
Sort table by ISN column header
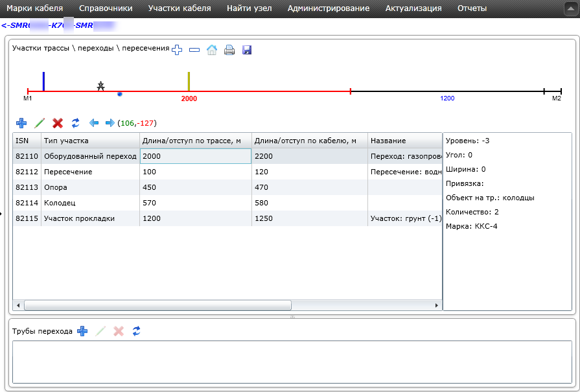(27, 141)
